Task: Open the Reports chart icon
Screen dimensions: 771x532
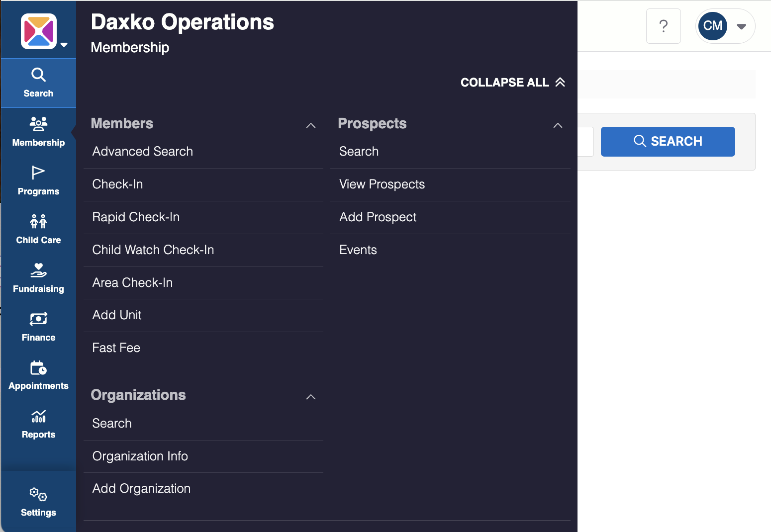Action: 38,416
